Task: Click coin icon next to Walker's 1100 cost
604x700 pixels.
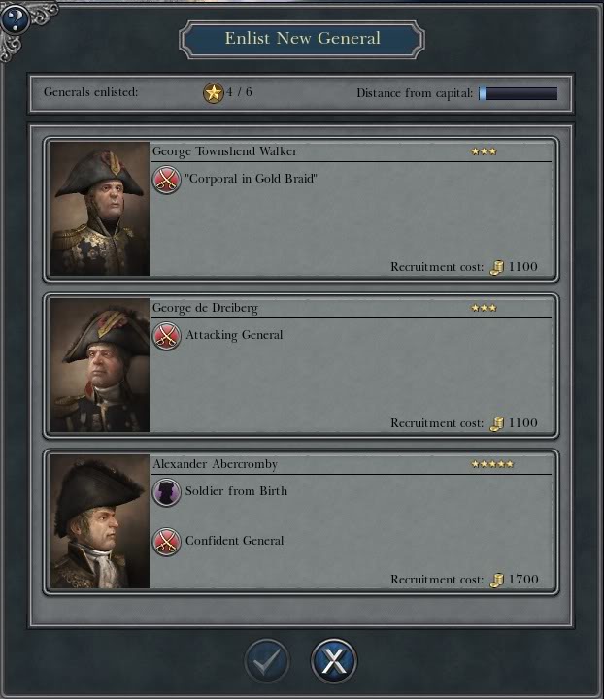Action: (497, 267)
